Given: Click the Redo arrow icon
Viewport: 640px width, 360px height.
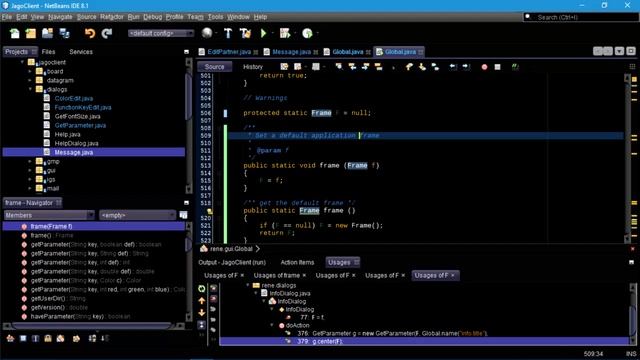Looking at the screenshot, I should (x=107, y=33).
